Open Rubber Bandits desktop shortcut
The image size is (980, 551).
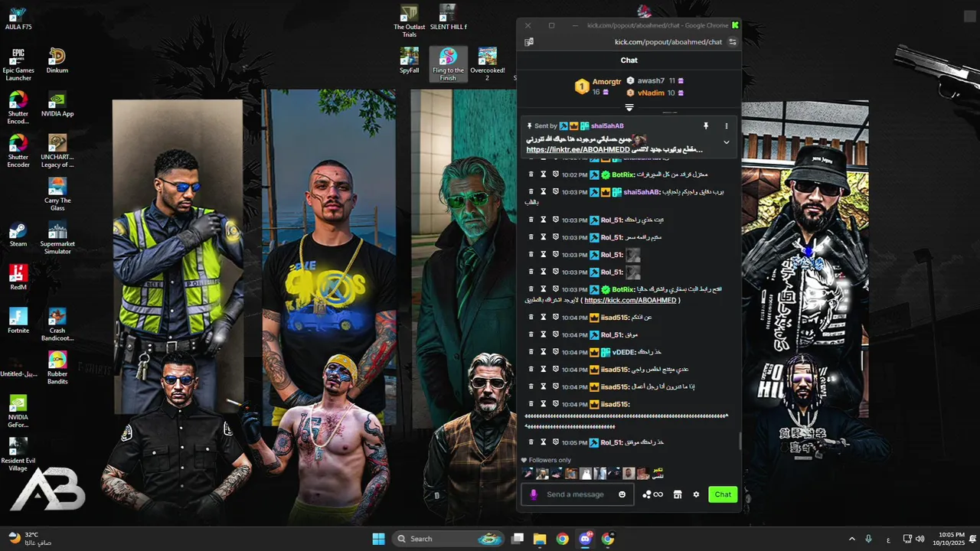tap(57, 369)
